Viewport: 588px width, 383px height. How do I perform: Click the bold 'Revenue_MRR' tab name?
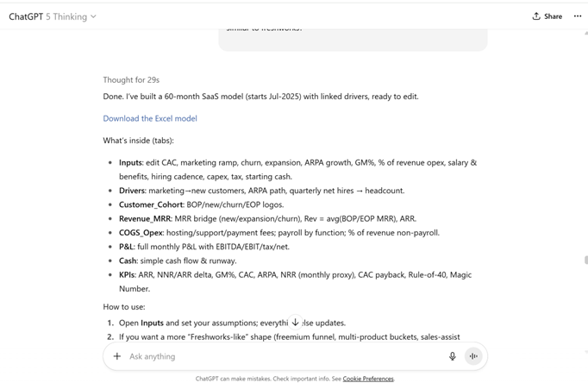147,218
